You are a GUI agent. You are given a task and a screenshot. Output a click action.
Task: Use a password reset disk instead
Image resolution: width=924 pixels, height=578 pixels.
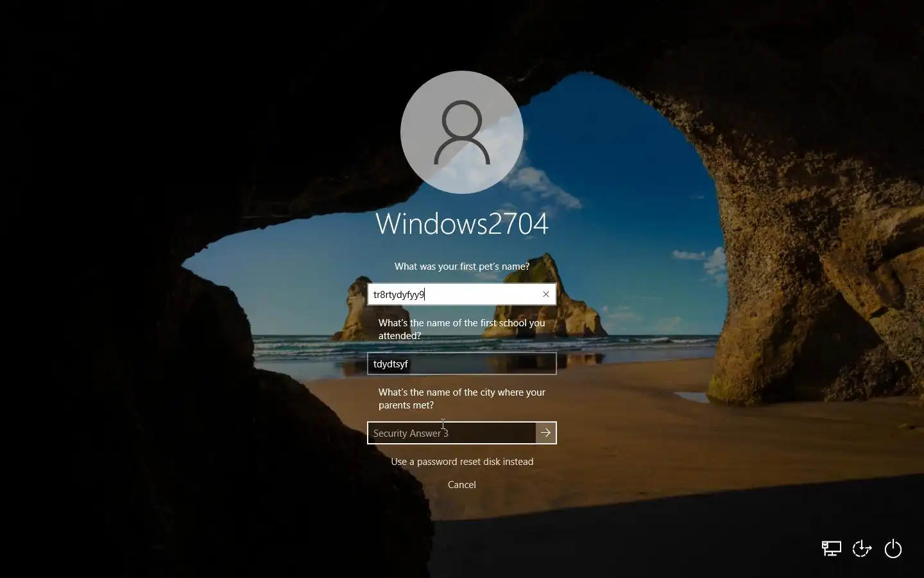coord(462,462)
